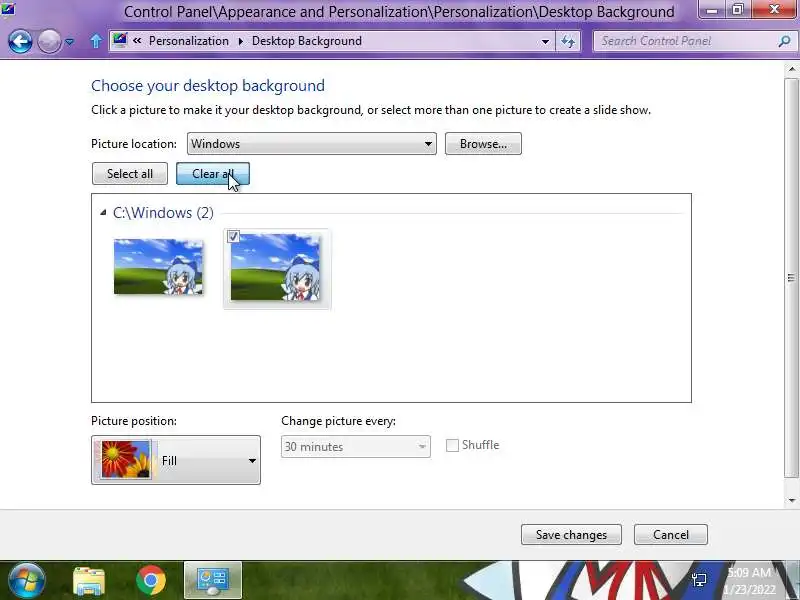
Task: Click the Clear all button
Action: tap(213, 173)
